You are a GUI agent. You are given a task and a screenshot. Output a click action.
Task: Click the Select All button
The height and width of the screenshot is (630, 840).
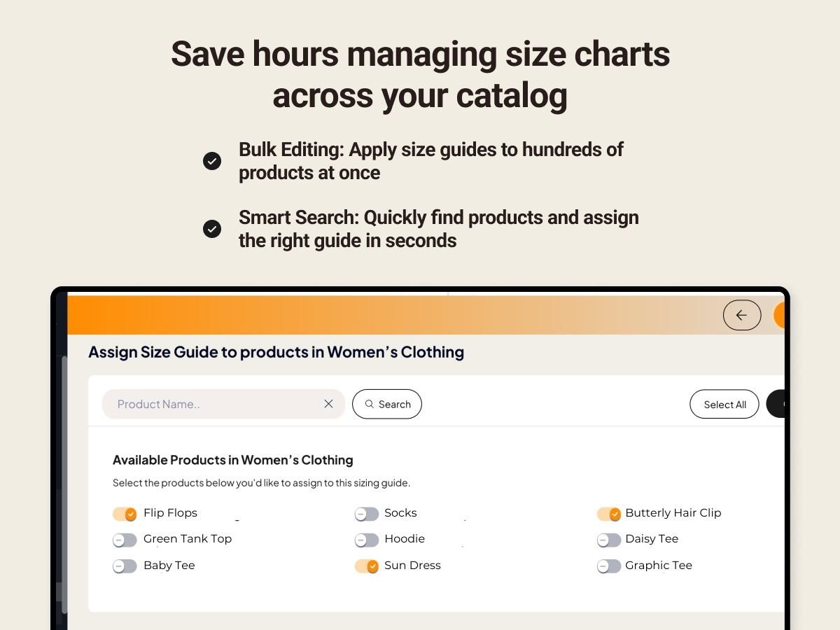click(724, 404)
